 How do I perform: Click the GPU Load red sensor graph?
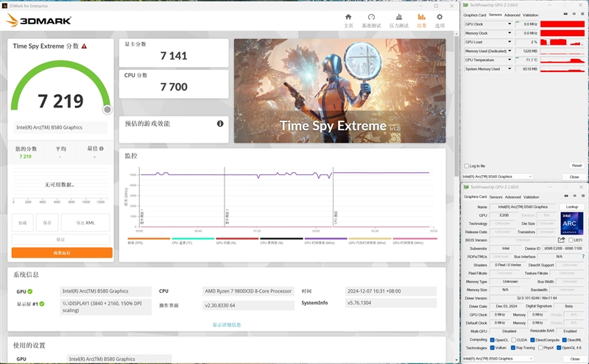tap(562, 42)
